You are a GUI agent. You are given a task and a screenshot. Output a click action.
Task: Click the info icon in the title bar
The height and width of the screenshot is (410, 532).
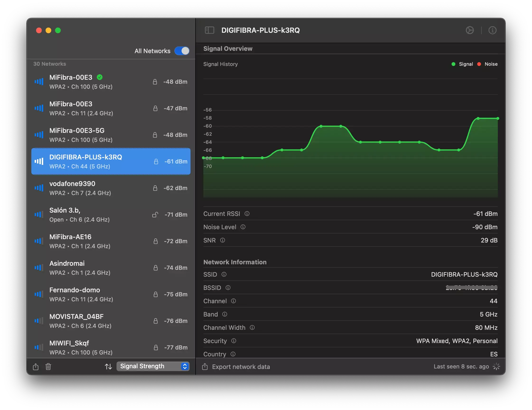point(492,30)
